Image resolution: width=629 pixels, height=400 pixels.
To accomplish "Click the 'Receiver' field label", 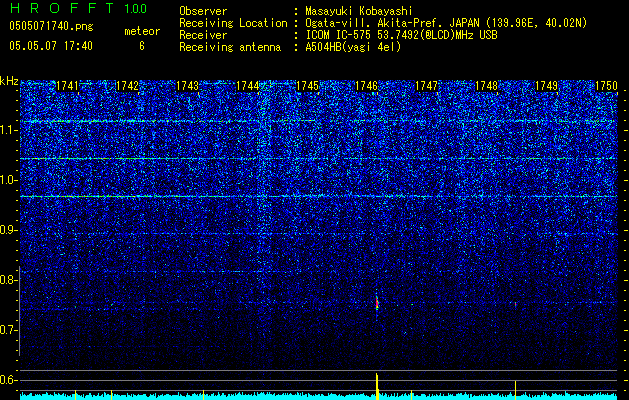I will (203, 35).
